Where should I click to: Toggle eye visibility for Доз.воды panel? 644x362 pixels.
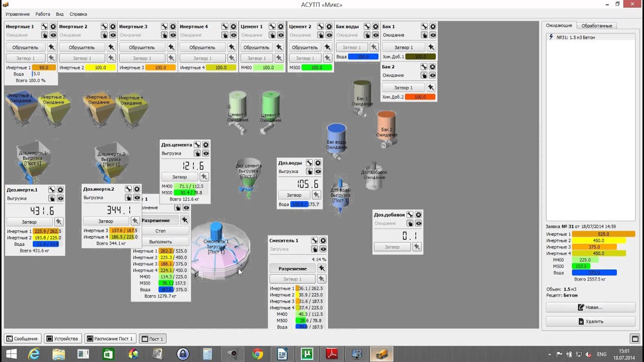coord(318,171)
